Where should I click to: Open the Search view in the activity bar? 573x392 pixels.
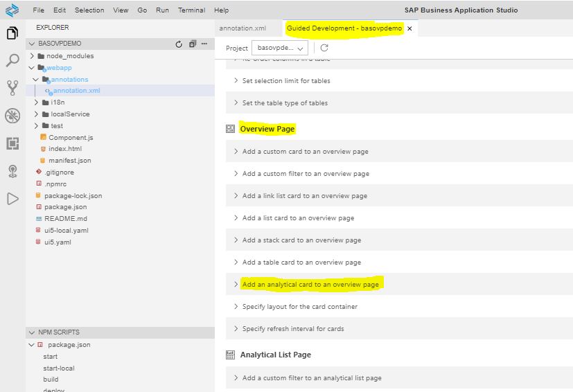(12, 60)
